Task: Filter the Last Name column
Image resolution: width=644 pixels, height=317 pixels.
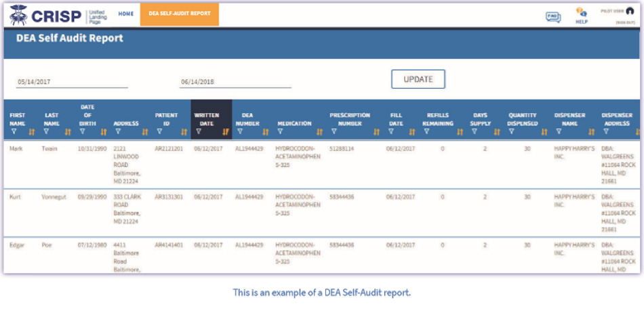Action: coord(46,132)
